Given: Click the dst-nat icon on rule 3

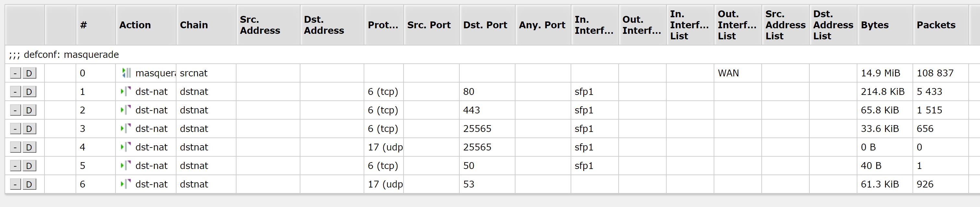Looking at the screenshot, I should 126,128.
